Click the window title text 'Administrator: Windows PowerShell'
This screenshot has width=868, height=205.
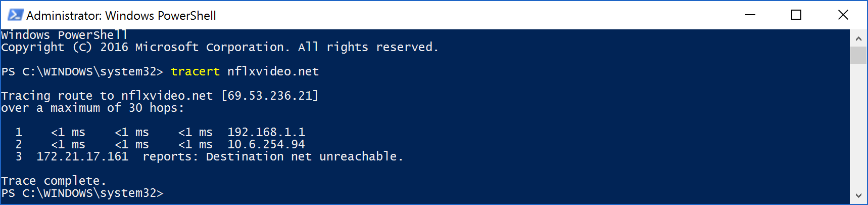[121, 16]
